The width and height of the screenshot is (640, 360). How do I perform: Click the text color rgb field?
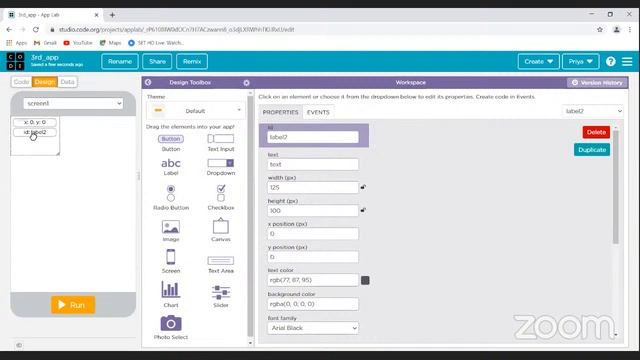(x=313, y=280)
